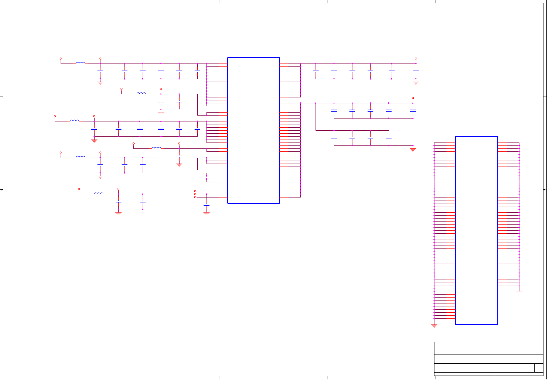Click the ground symbol under the lone capacitor near the central IC
This screenshot has width=555, height=392.
click(207, 213)
